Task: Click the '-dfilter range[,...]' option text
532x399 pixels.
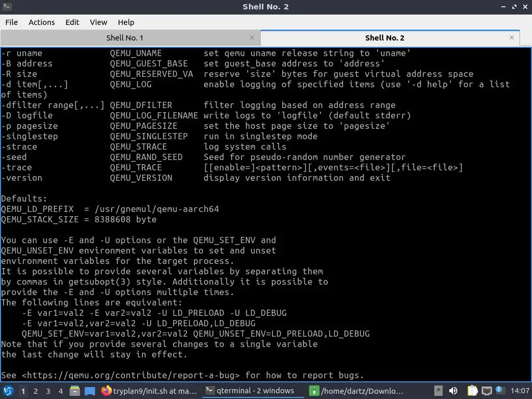Action: coord(52,105)
